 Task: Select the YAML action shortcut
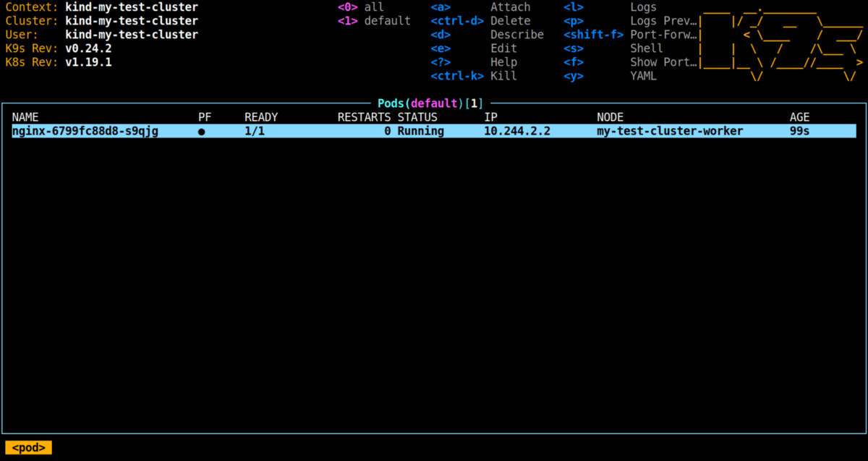click(643, 76)
